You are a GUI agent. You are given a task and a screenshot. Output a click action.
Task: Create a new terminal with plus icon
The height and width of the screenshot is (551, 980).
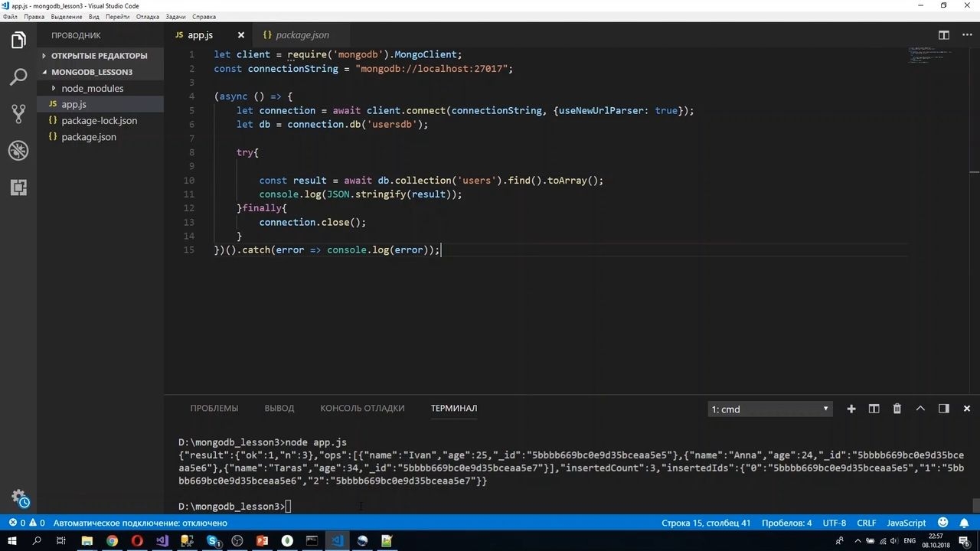[851, 409]
